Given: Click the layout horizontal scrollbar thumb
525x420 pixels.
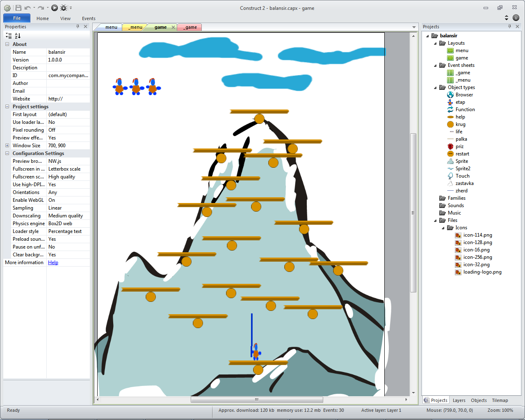Looking at the screenshot, I should pos(257,399).
